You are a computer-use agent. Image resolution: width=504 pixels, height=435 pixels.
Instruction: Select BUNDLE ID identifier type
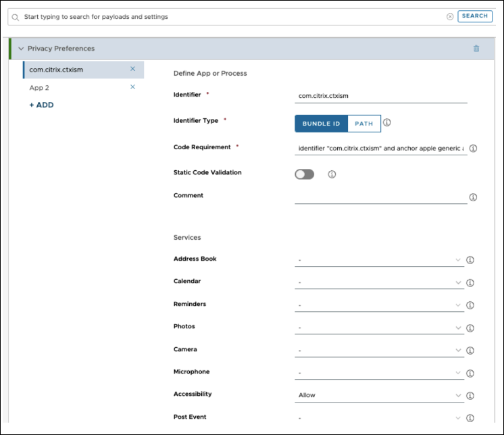click(321, 124)
